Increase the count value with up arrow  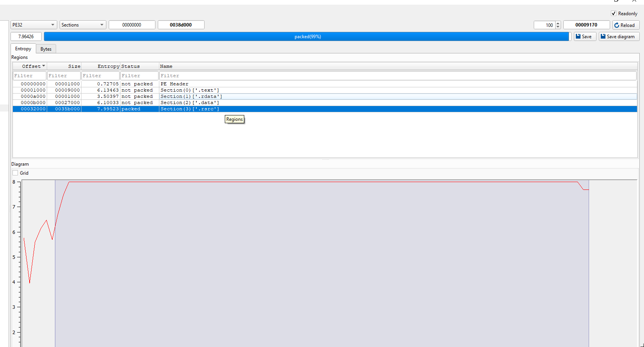click(x=558, y=23)
